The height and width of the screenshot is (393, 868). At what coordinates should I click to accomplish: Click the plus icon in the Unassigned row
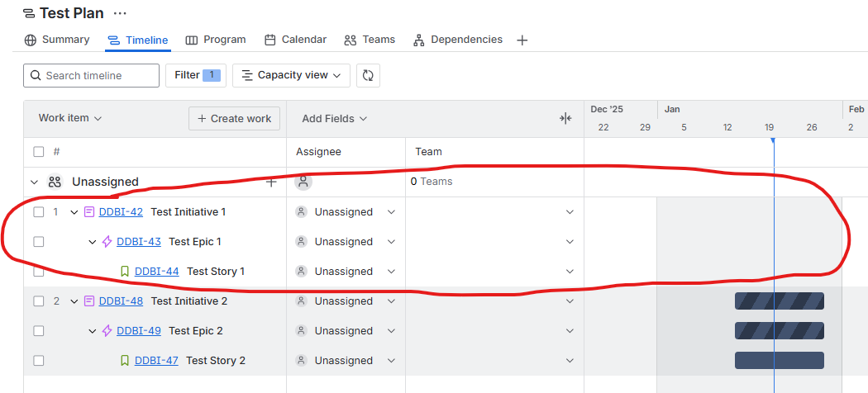coord(271,182)
